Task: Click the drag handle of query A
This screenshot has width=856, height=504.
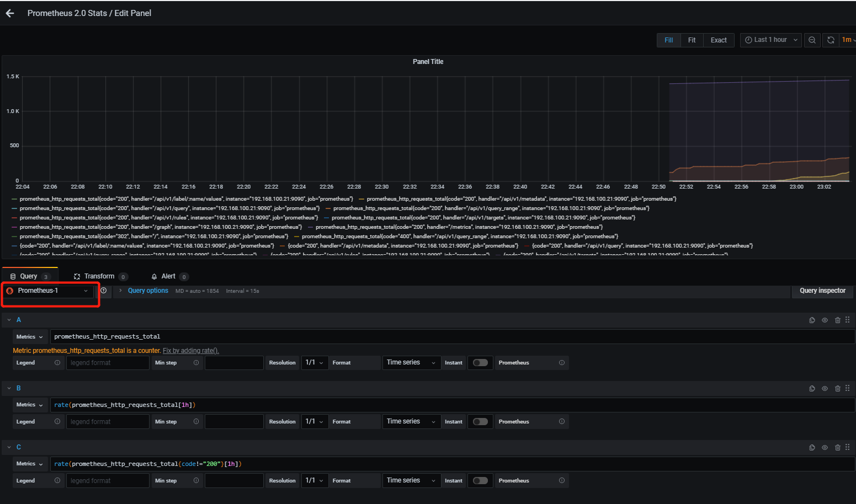Action: (848, 320)
